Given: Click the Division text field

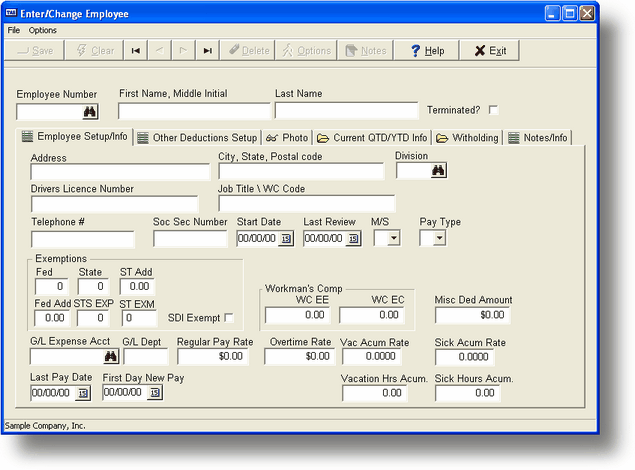Looking at the screenshot, I should coord(414,171).
